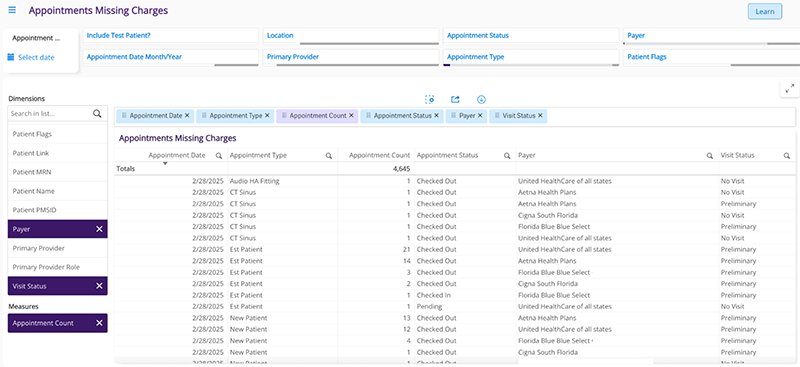The width and height of the screenshot is (800, 367).
Task: Add Patient MRN dimension from list
Action: 58,172
